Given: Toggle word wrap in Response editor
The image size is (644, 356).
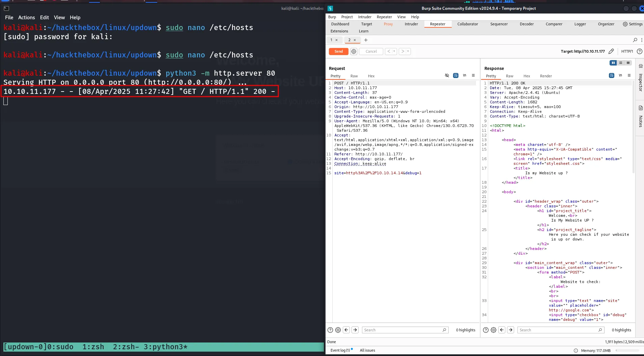Looking at the screenshot, I should 612,75.
